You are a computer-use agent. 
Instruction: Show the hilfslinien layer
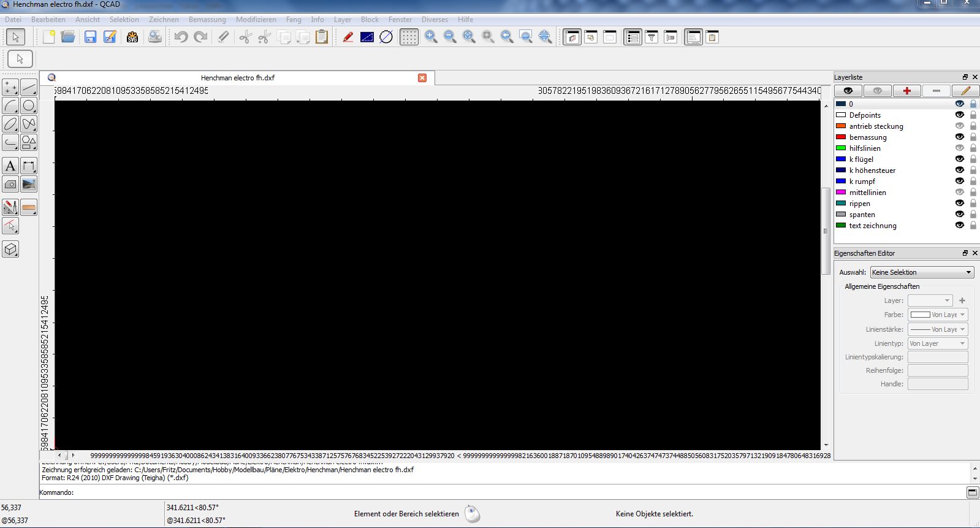(x=960, y=148)
